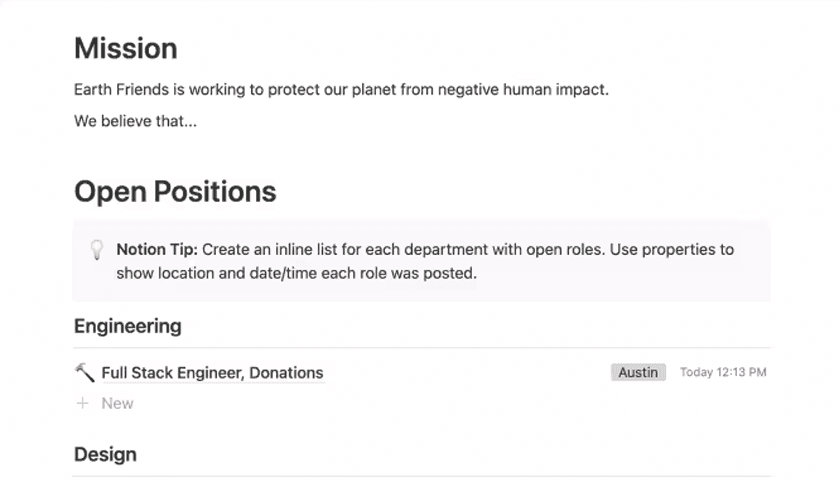This screenshot has height=480, width=840.
Task: Click the bold "Notion Tip:" label
Action: click(157, 249)
